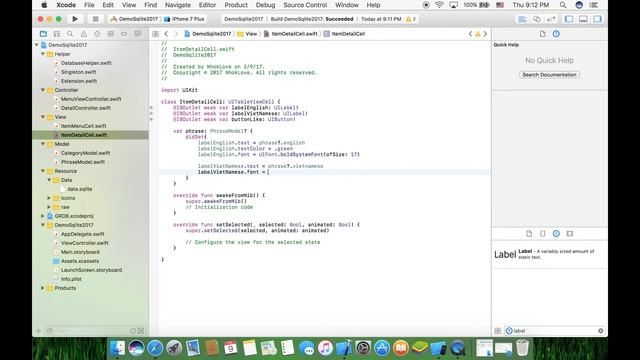Select data.sqlite in navigator

coord(80,189)
